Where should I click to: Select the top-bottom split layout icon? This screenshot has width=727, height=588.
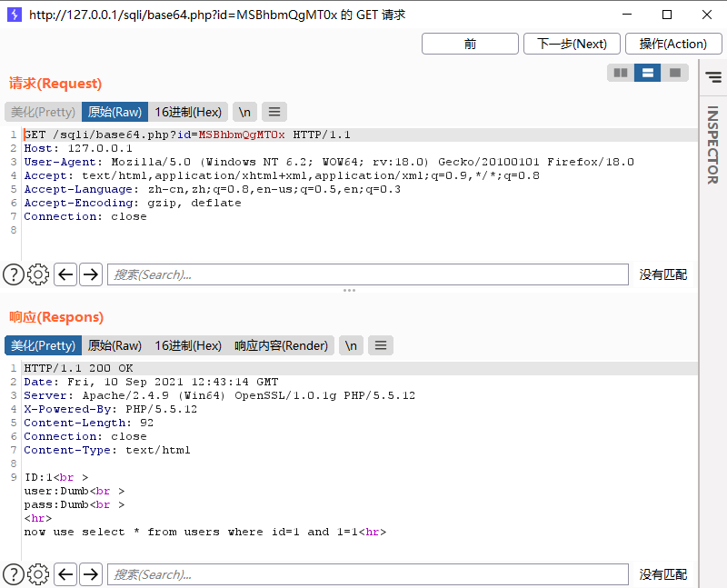coord(647,73)
